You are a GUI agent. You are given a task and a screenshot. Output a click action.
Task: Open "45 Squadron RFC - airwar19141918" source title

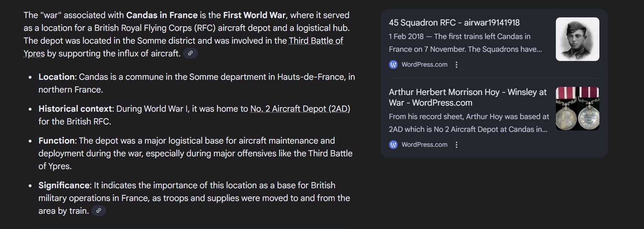454,23
